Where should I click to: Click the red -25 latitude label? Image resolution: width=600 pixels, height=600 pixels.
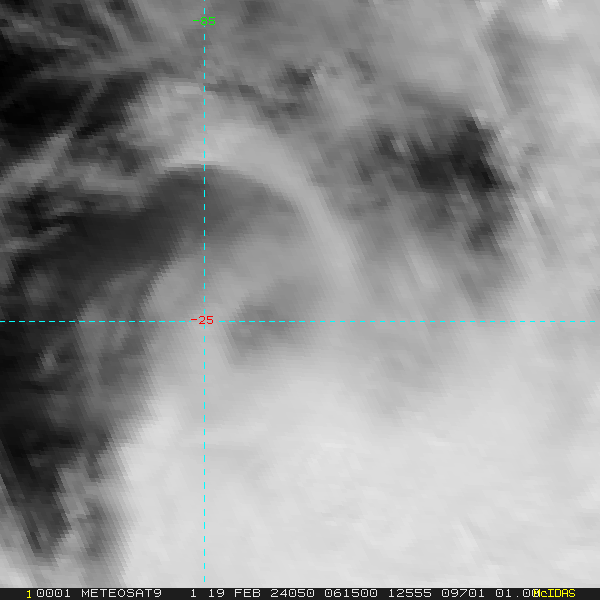click(202, 320)
